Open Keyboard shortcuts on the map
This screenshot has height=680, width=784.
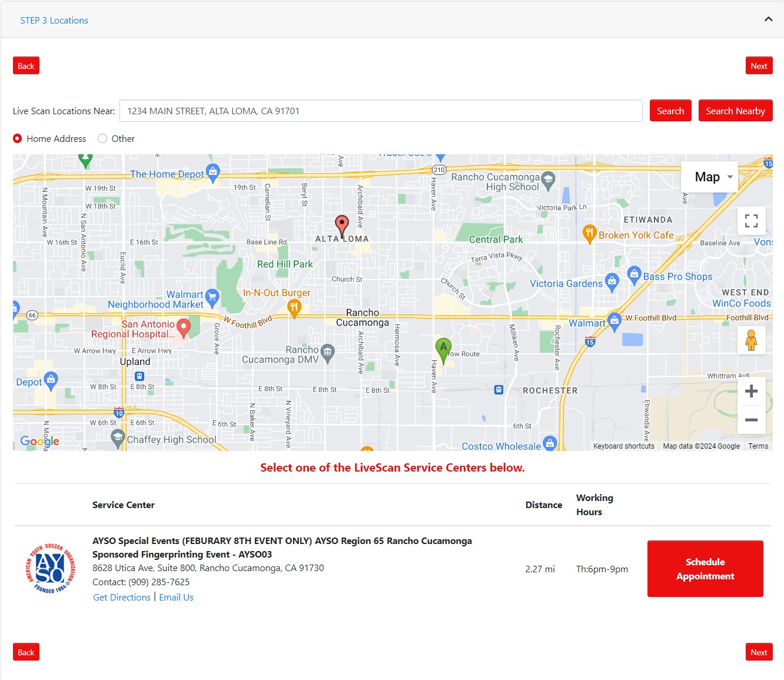coord(624,446)
